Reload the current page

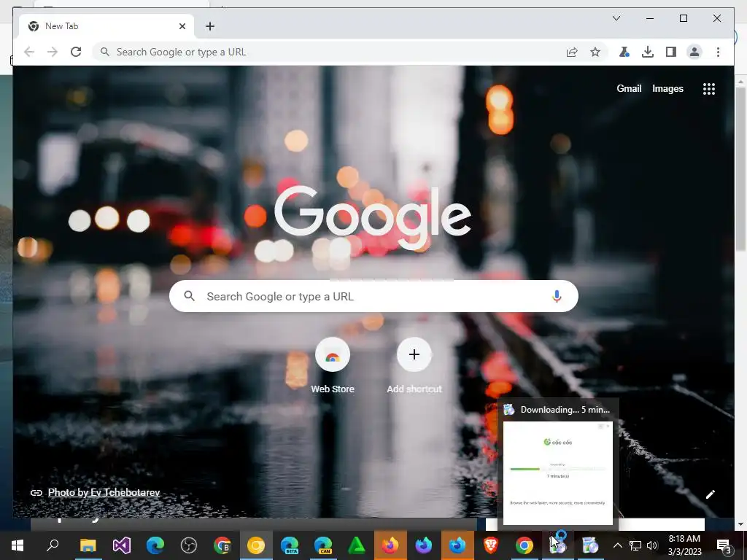(x=76, y=52)
